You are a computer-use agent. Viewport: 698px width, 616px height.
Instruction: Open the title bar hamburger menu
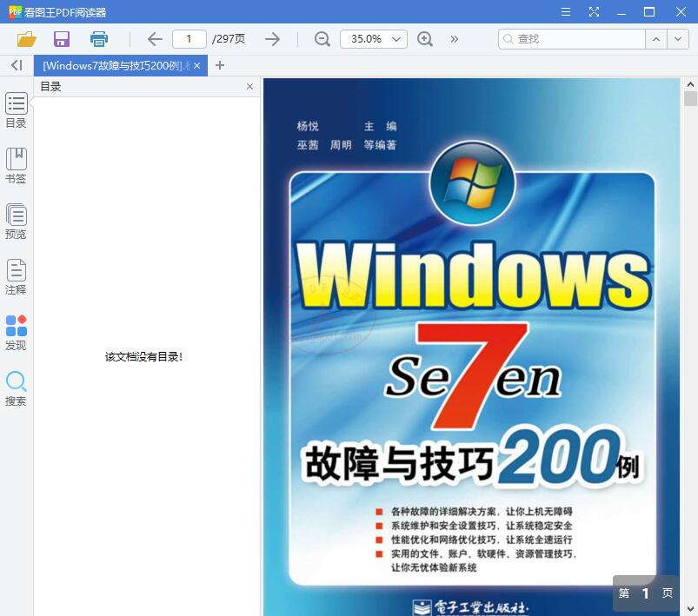coord(566,12)
